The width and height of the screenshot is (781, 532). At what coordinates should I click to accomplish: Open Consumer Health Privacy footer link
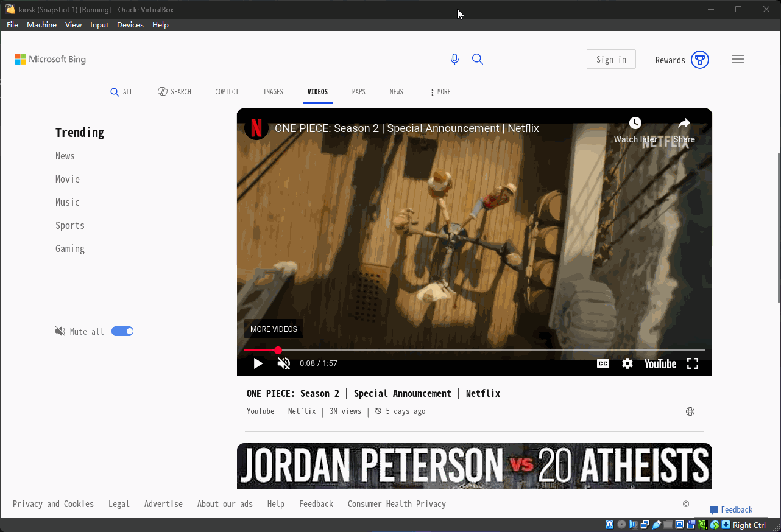[x=397, y=504]
